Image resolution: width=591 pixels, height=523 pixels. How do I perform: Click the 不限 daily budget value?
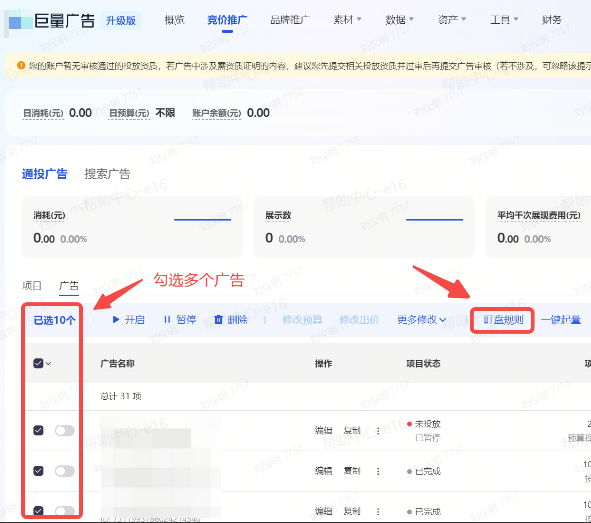pyautogui.click(x=165, y=113)
